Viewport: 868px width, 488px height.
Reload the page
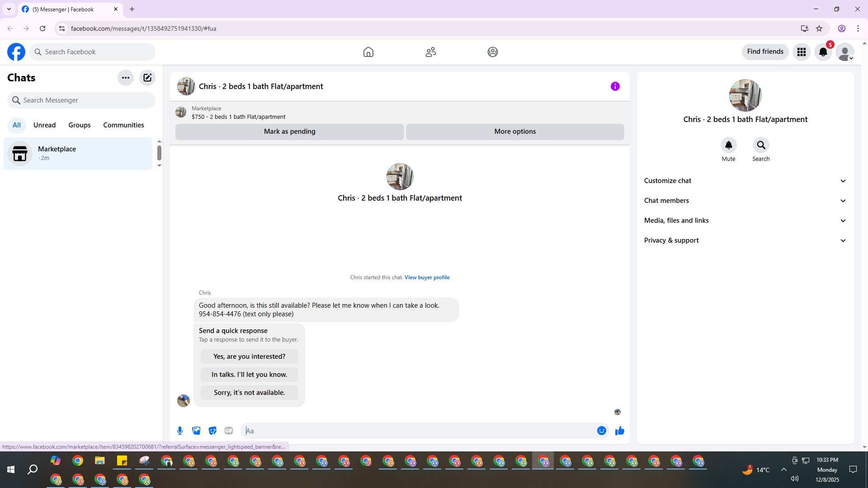[42, 28]
